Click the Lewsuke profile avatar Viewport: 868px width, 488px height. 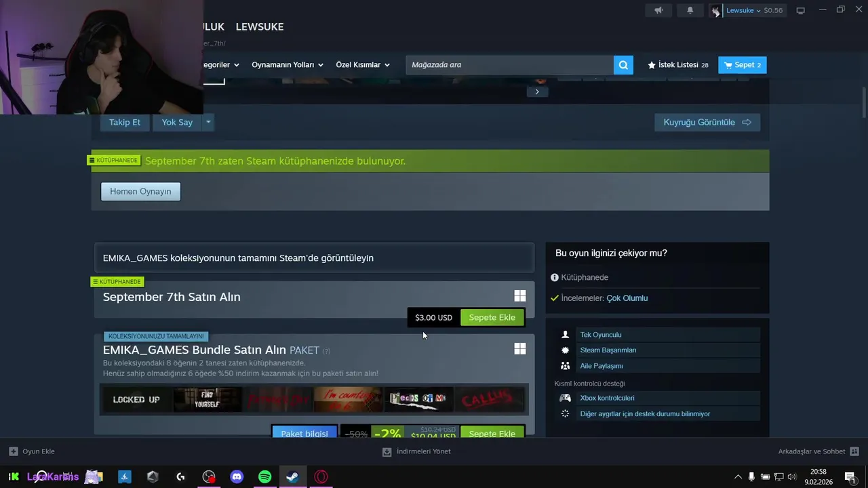tap(715, 11)
